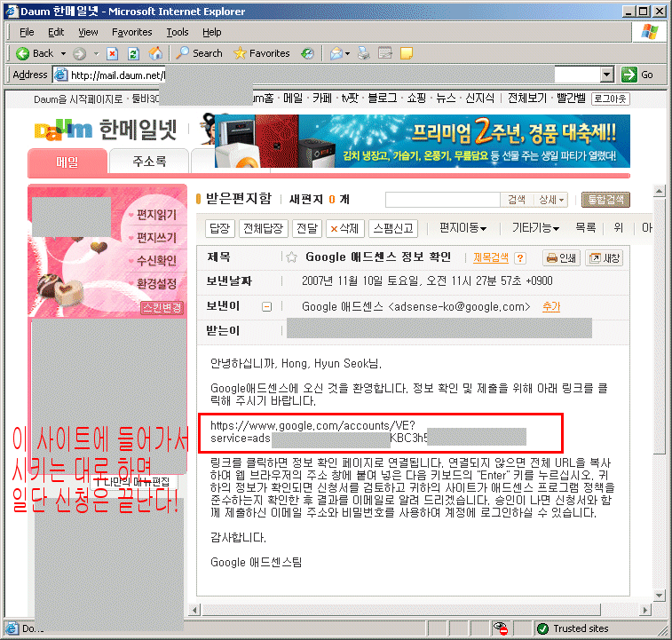Open the Favorites star toolbar button
The image size is (672, 640).
(261, 53)
